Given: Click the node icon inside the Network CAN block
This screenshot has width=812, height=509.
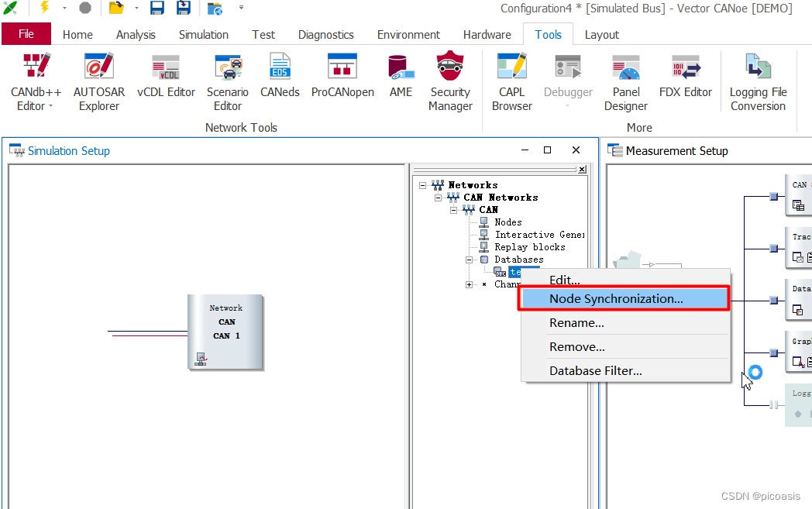Looking at the screenshot, I should point(201,359).
